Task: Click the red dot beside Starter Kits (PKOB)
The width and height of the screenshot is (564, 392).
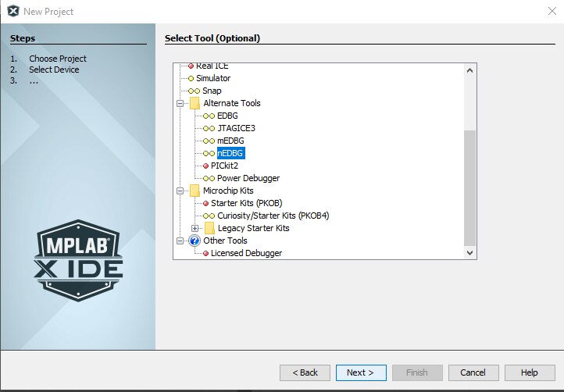Action: click(x=205, y=204)
